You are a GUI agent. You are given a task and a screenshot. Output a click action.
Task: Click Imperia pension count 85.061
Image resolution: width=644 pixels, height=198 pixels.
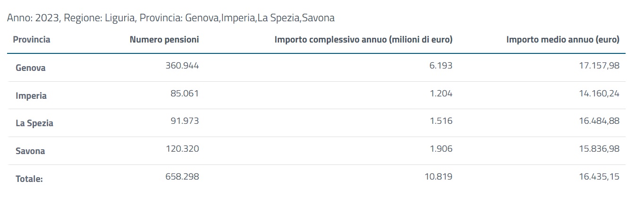point(185,94)
